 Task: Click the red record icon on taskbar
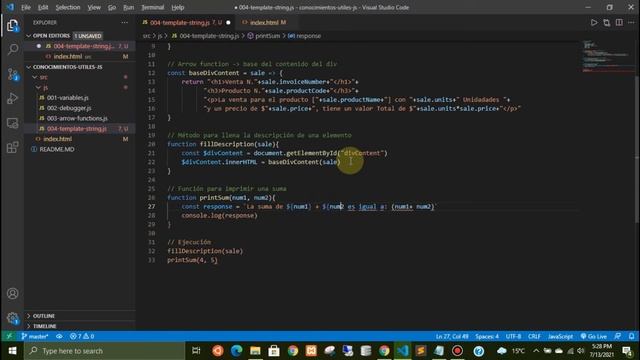click(458, 351)
